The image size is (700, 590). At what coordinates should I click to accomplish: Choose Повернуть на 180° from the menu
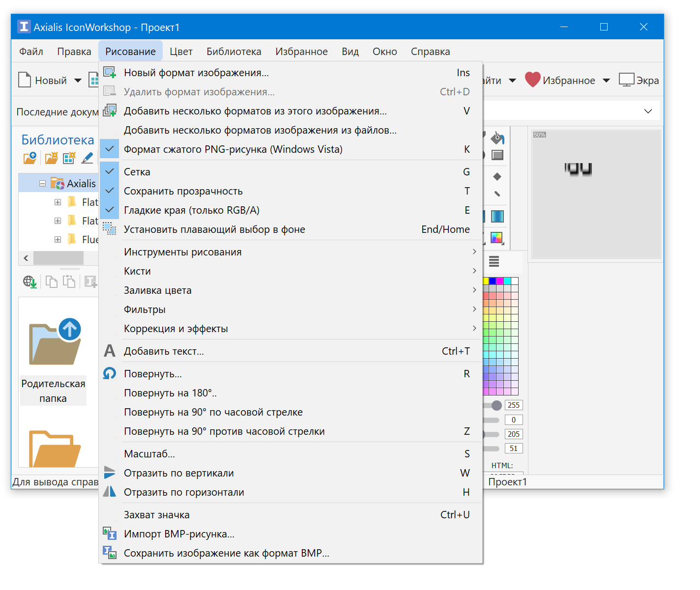(x=170, y=393)
